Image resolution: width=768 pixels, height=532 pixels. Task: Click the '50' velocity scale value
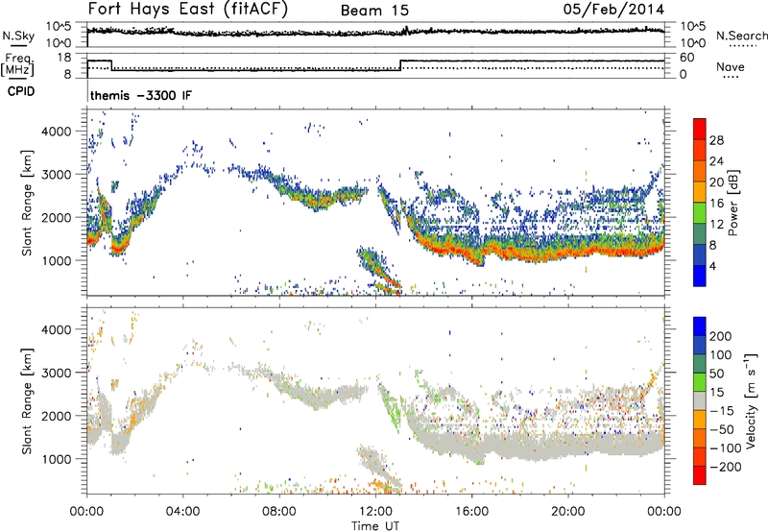pyautogui.click(x=716, y=374)
